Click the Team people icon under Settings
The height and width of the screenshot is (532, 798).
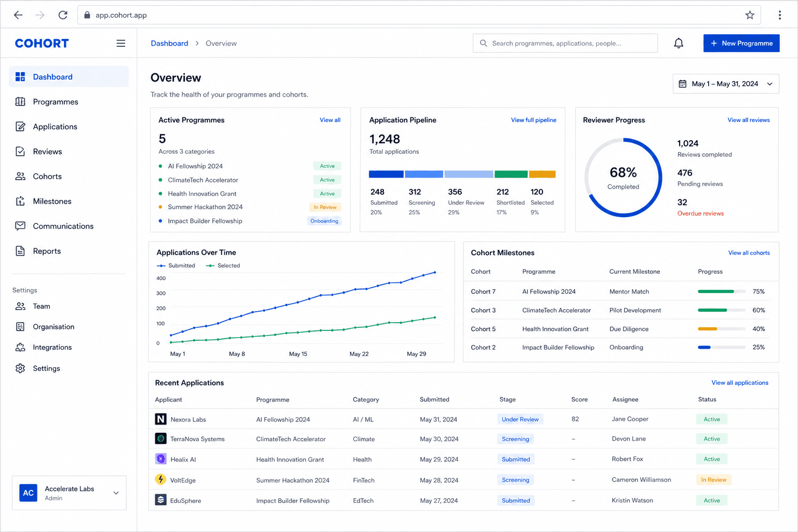20,307
